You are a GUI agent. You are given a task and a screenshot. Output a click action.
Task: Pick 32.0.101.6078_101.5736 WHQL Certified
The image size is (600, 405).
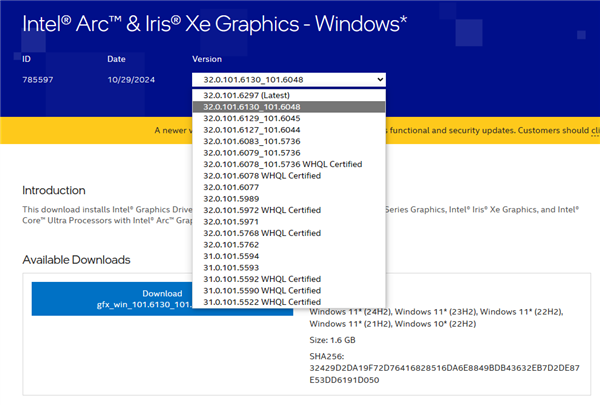(282, 164)
